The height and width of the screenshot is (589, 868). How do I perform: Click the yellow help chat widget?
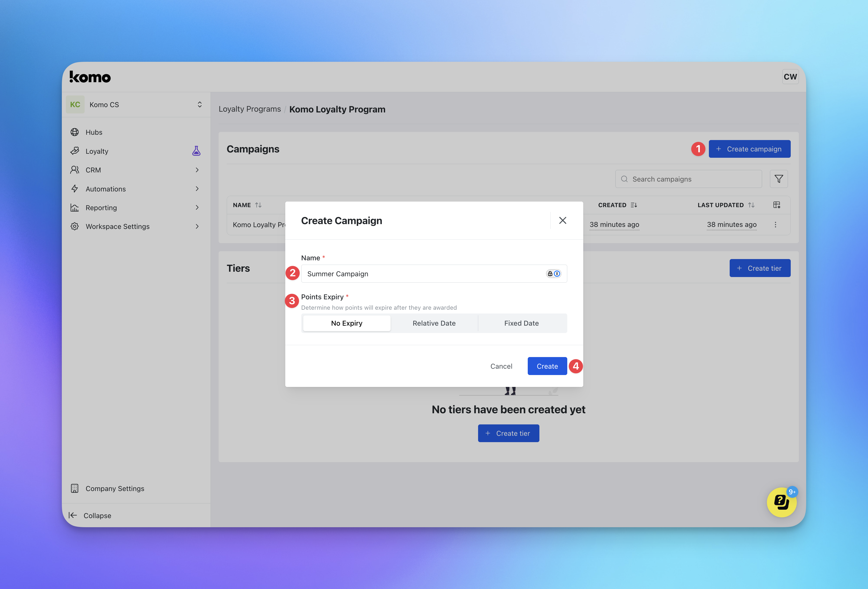781,502
